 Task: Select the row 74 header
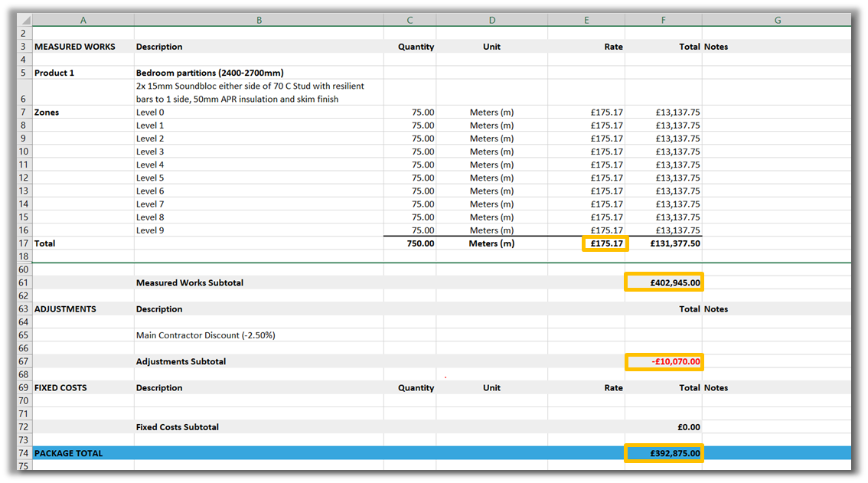coord(23,453)
